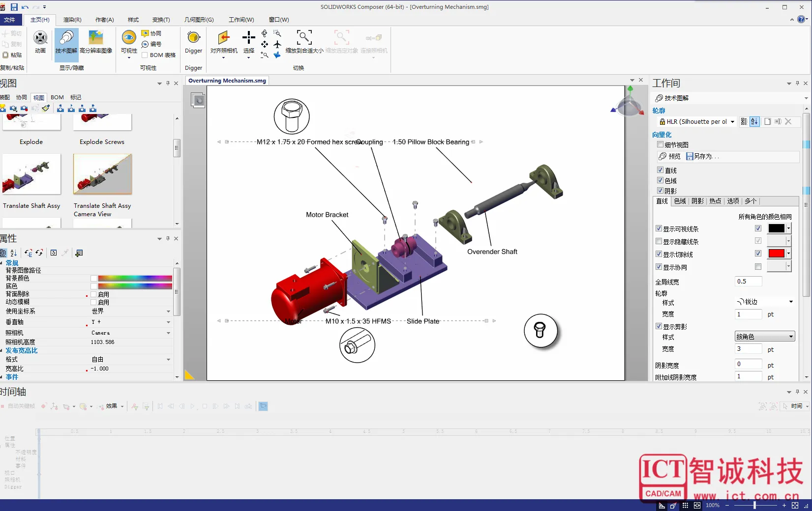812x511 pixels.
Task: Switch to the 几何图形(G) ribbon tab
Action: pos(199,20)
